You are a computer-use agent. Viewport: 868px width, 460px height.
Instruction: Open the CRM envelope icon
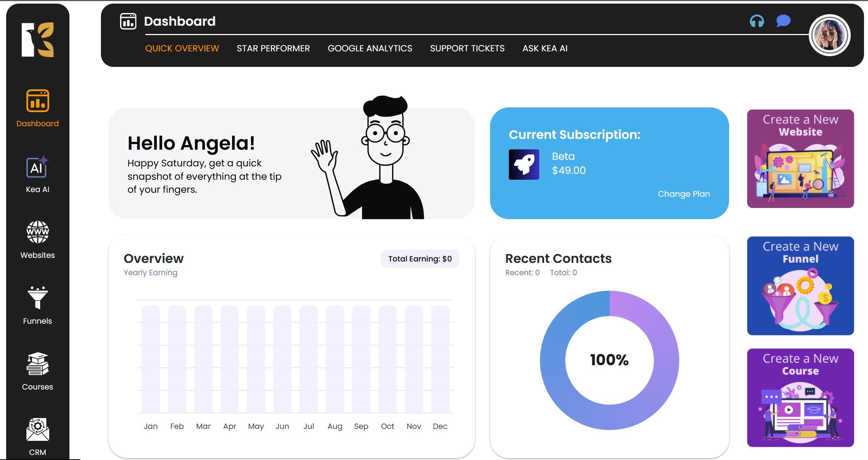coord(37,430)
